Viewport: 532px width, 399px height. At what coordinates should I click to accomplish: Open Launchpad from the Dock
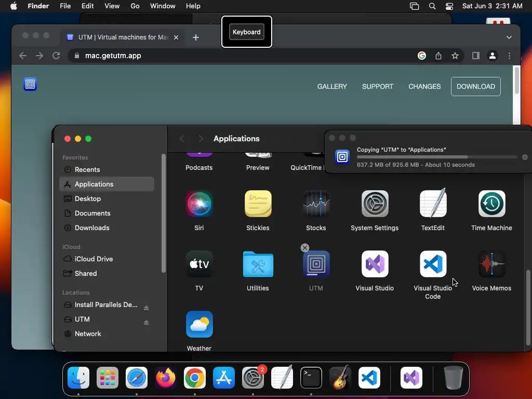108,378
